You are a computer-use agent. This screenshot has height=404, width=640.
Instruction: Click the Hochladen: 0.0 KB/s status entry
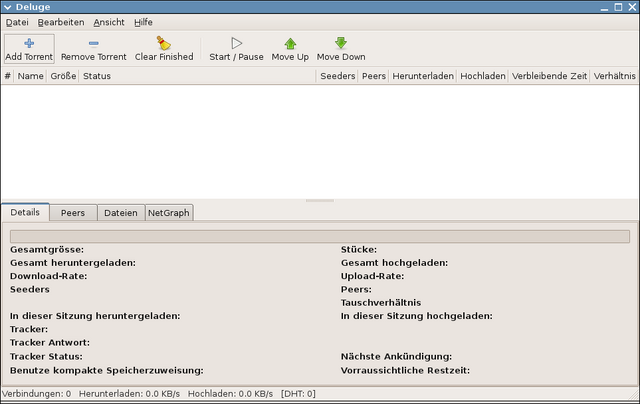tap(230, 394)
